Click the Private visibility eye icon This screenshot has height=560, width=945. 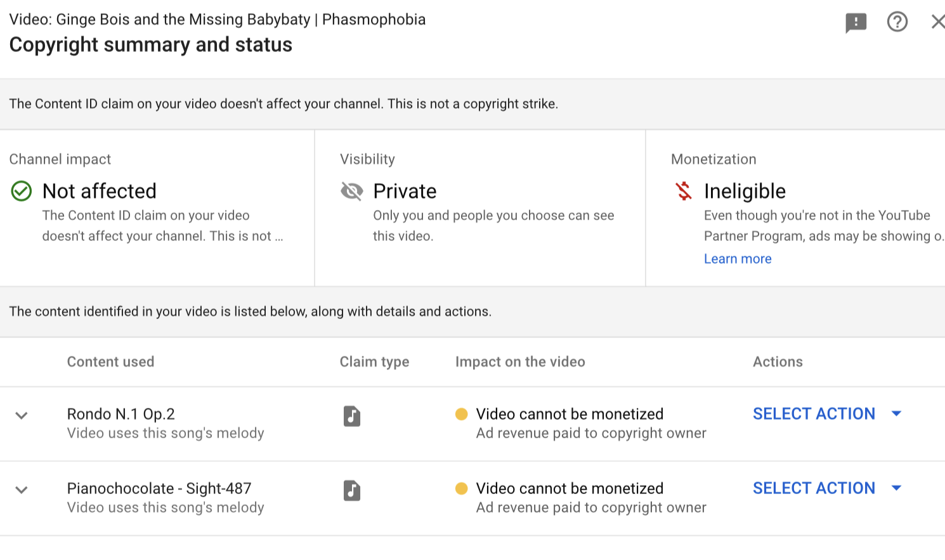click(x=352, y=191)
